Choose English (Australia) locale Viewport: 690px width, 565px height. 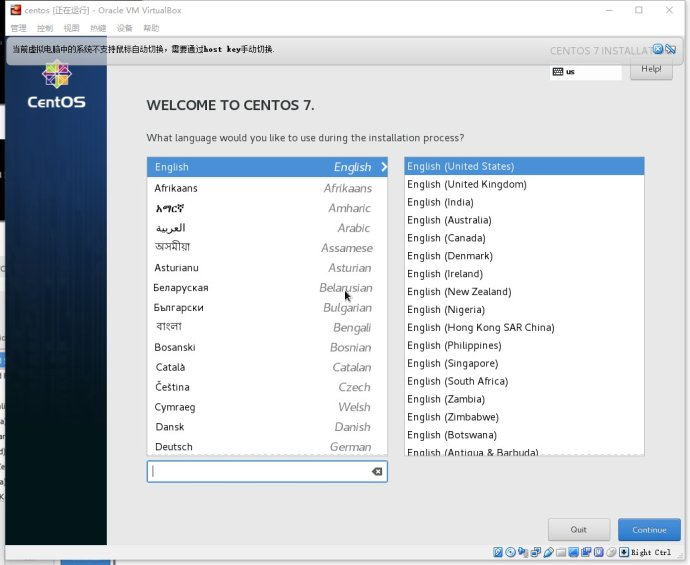point(524,220)
